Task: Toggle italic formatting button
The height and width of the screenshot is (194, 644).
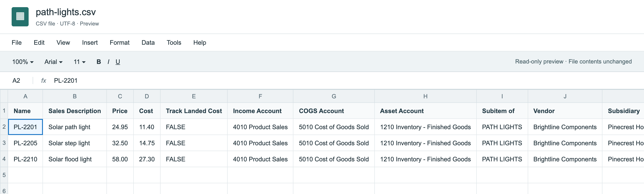Action: [x=108, y=62]
